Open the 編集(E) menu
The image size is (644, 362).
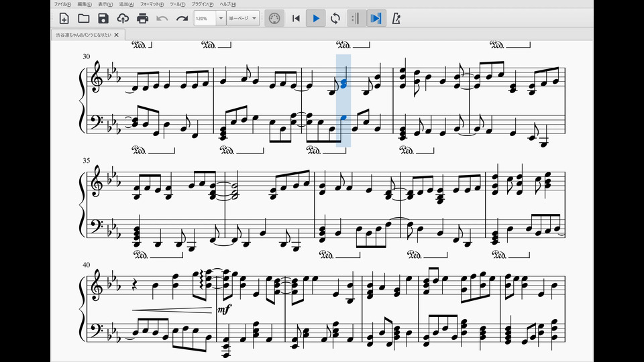tap(85, 4)
